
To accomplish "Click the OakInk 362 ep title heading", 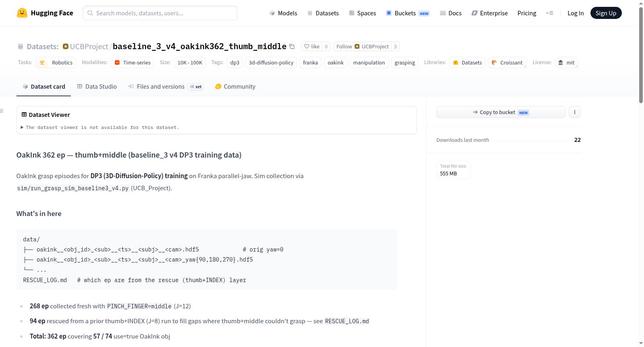I will 129,155.
